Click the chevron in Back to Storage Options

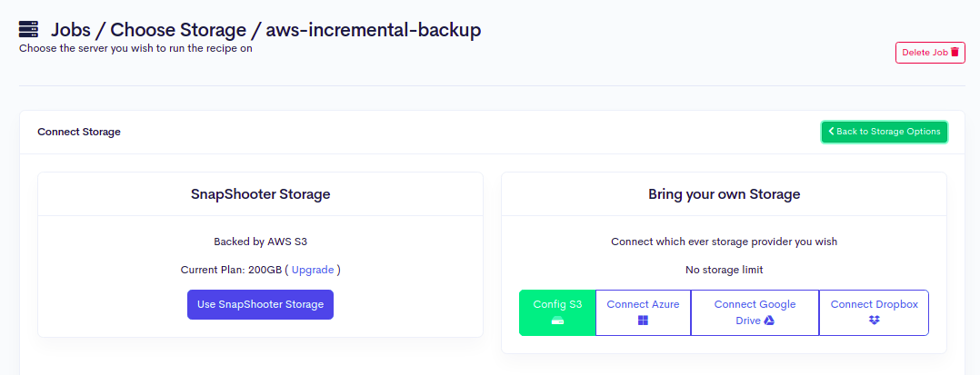831,132
